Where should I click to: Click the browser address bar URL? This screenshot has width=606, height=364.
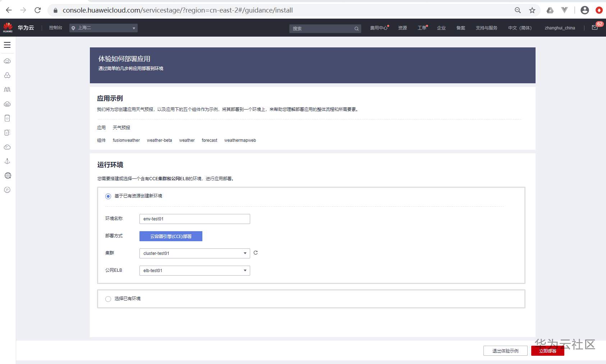178,10
